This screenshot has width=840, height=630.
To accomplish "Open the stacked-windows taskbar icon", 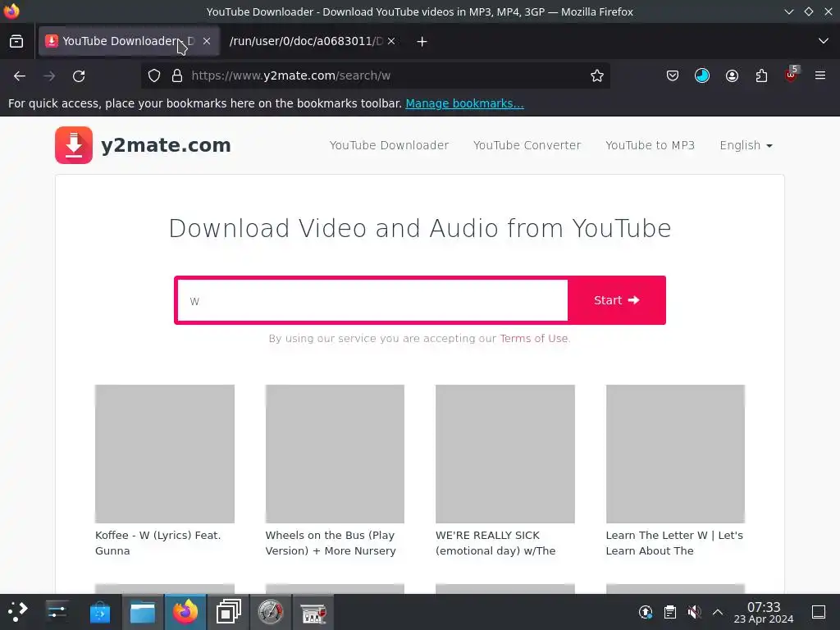I will 228,612.
